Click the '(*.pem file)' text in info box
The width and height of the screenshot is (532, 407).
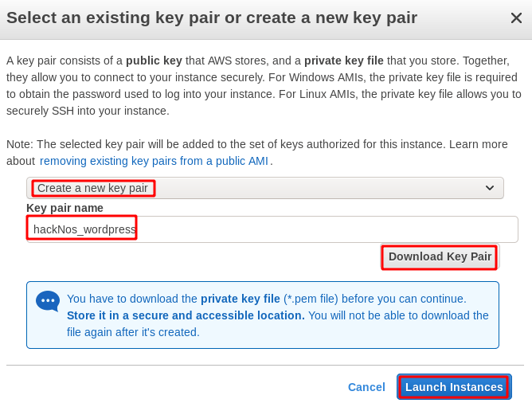[x=311, y=299]
